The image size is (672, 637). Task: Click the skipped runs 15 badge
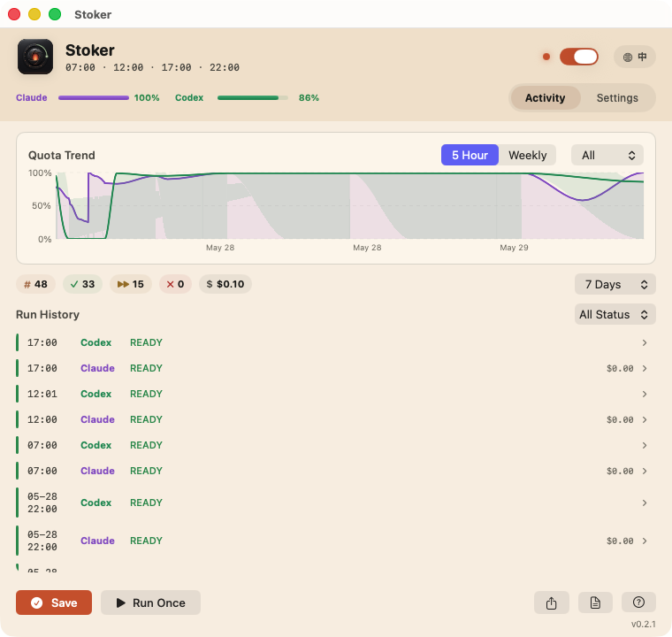coord(131,284)
